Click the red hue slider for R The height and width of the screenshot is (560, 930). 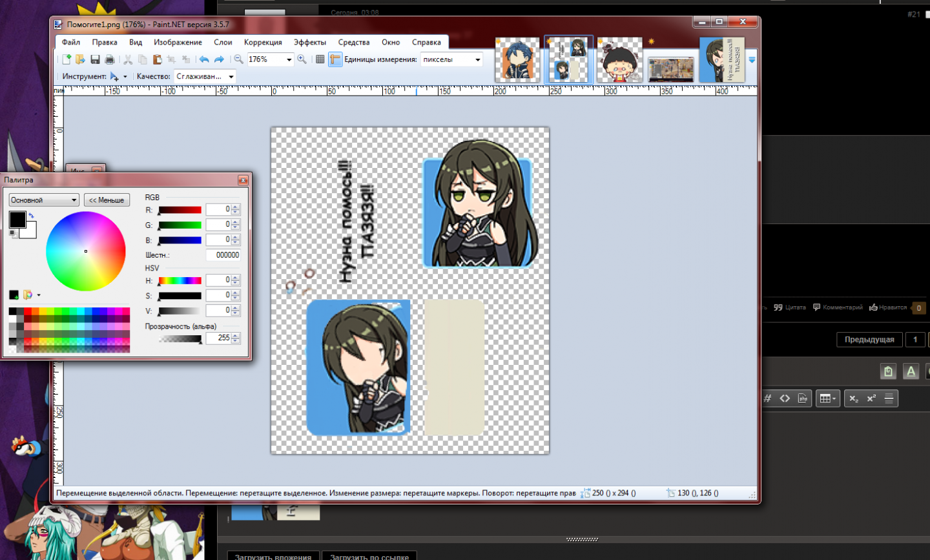180,210
